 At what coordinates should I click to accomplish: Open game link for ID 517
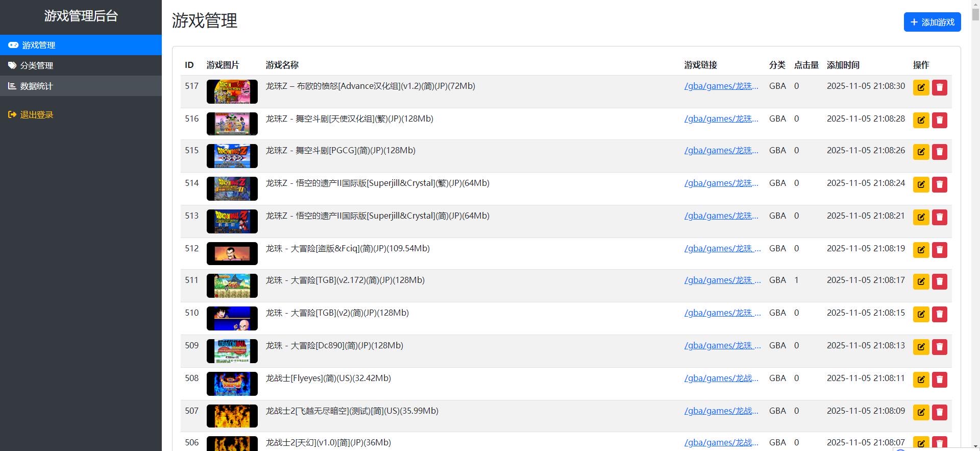pos(721,86)
